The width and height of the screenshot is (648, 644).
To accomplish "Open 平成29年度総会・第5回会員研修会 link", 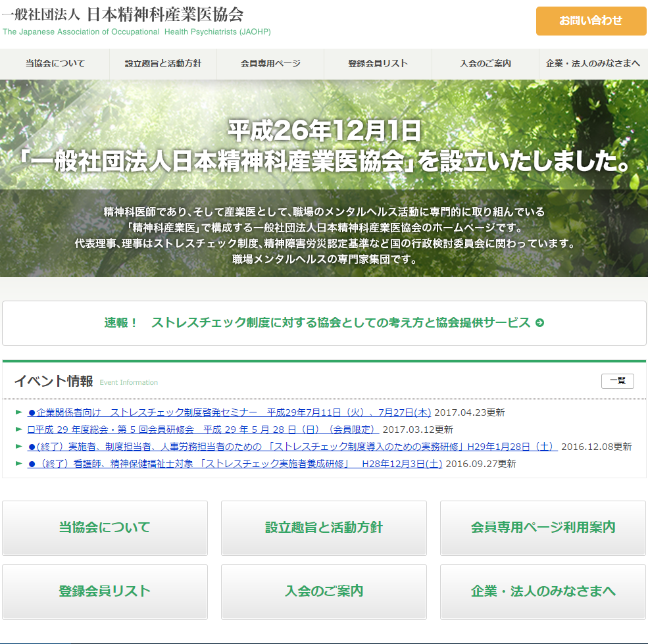I will tap(203, 430).
